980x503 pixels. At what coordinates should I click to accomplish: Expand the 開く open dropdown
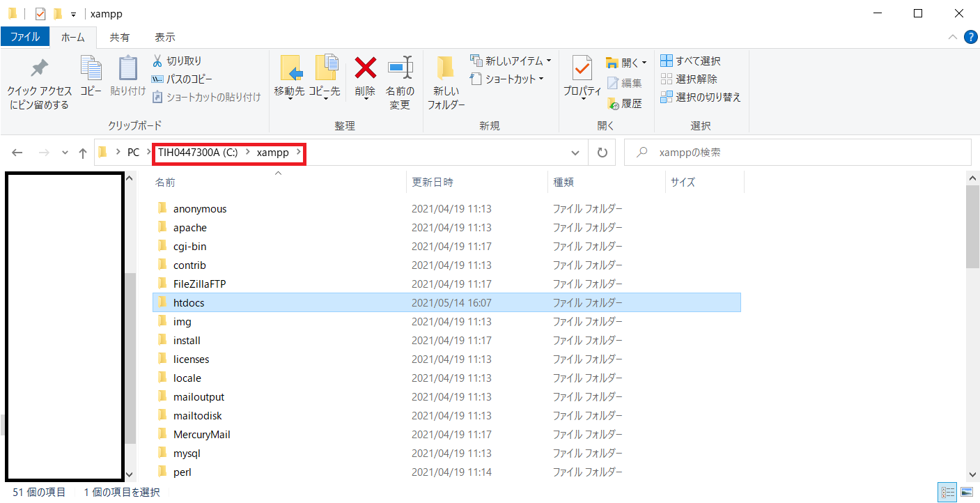click(644, 63)
